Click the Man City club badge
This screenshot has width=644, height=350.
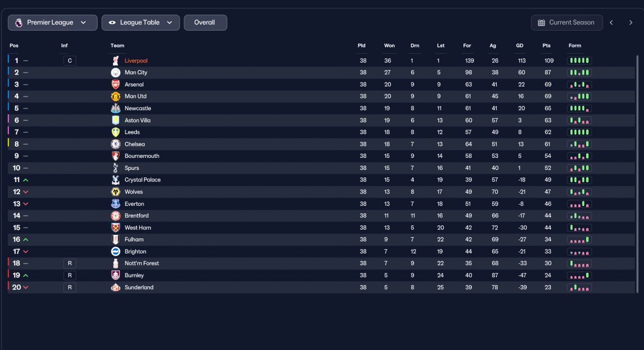click(x=116, y=72)
